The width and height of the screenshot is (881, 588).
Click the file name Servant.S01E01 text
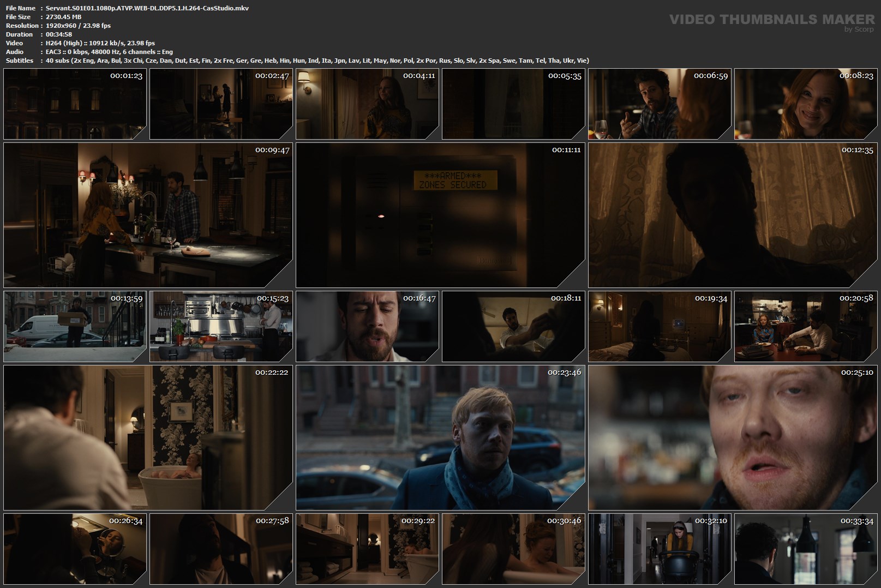pyautogui.click(x=147, y=8)
